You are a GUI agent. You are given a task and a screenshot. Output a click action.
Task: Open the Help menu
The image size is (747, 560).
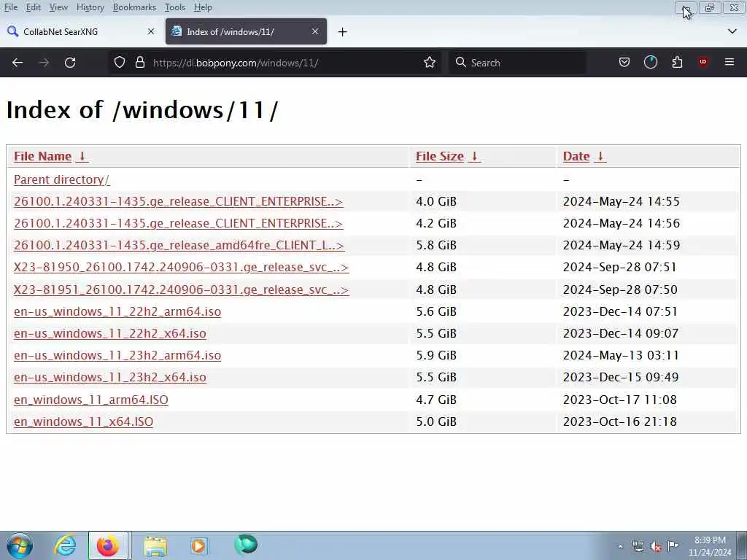click(x=203, y=7)
